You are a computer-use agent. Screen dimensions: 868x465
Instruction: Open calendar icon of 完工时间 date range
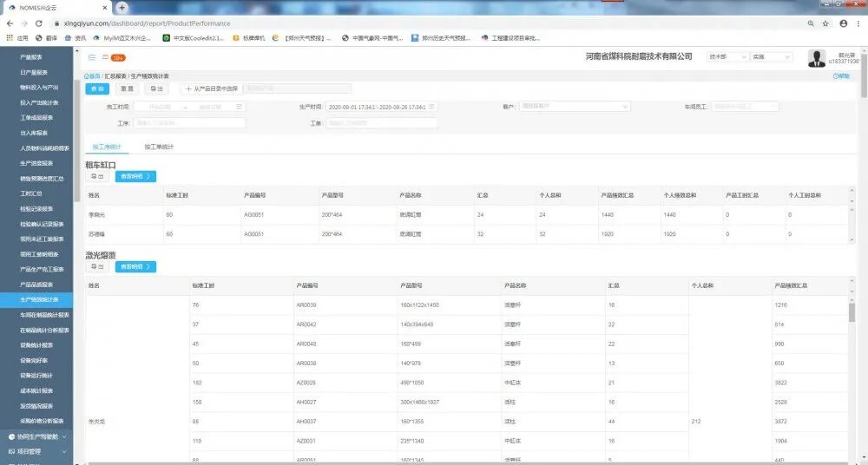click(x=240, y=107)
